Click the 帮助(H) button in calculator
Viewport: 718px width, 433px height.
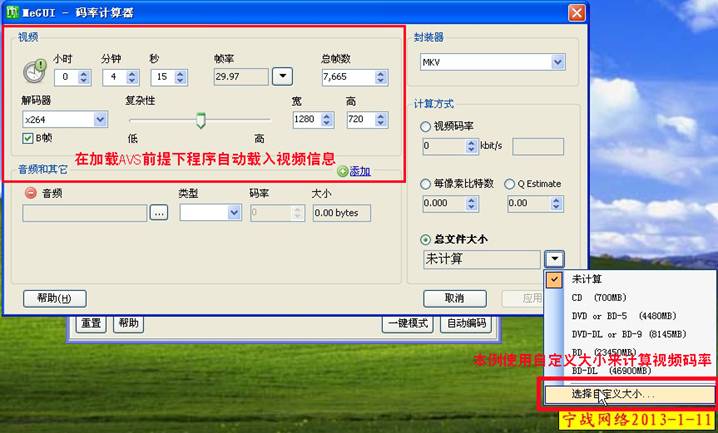(54, 298)
